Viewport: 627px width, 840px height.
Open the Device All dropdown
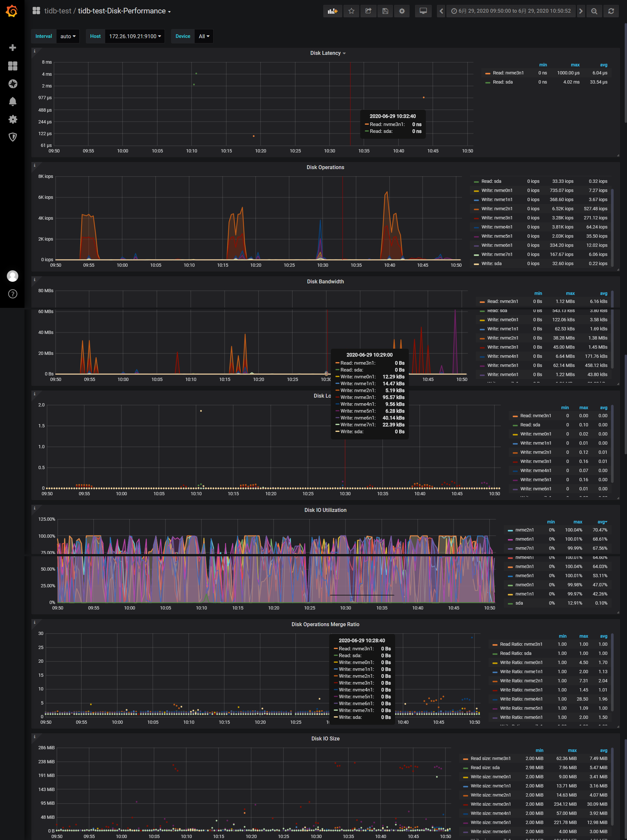point(204,37)
